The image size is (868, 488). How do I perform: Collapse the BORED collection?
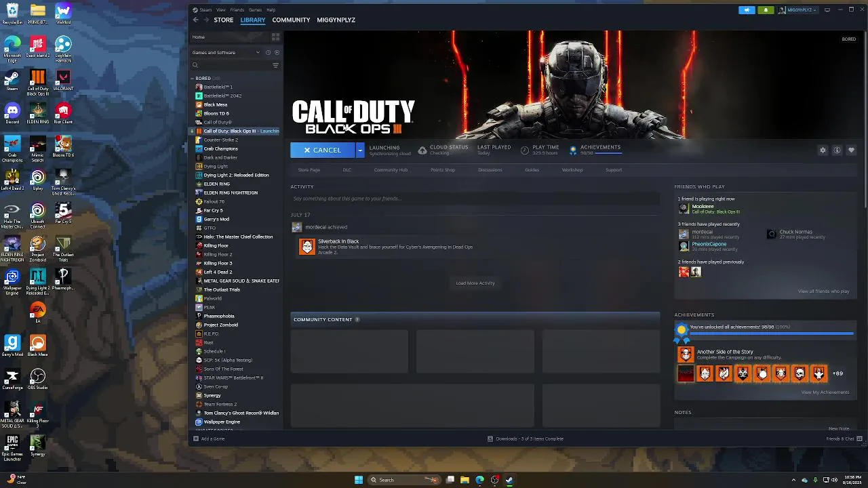[x=192, y=79]
